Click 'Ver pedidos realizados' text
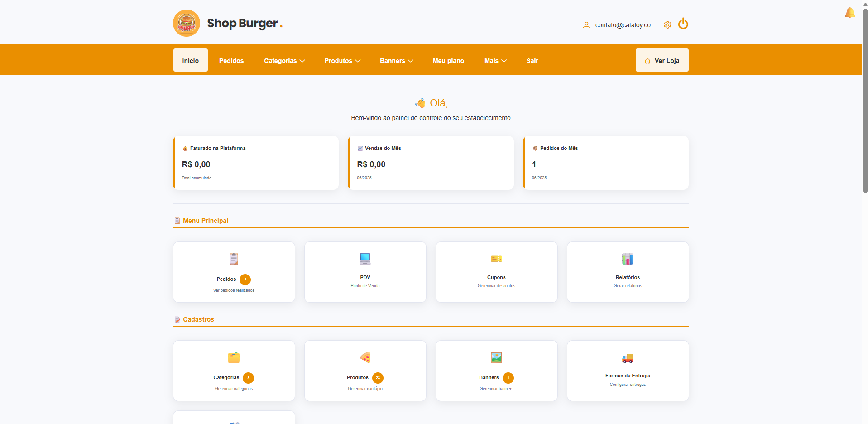Viewport: 868px width, 424px height. pos(234,290)
